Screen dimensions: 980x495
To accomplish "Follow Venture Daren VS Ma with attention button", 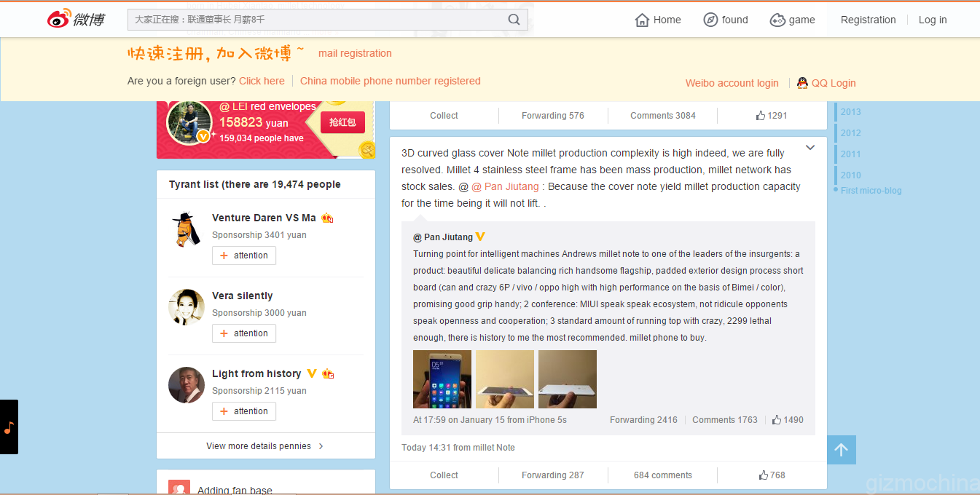I will coord(244,256).
